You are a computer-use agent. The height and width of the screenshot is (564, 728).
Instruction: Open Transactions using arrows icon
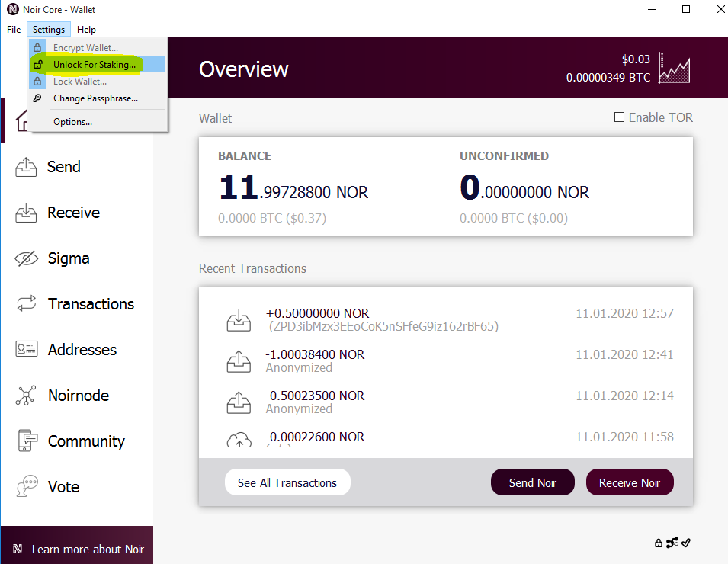(27, 304)
